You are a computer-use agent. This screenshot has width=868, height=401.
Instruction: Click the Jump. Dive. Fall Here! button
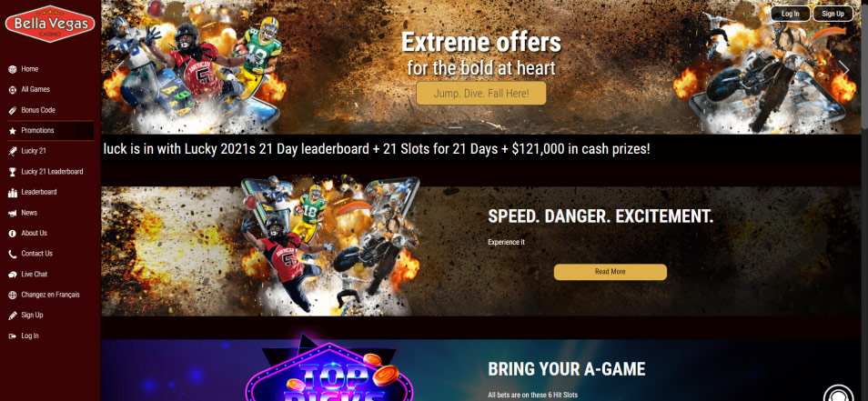coord(481,94)
